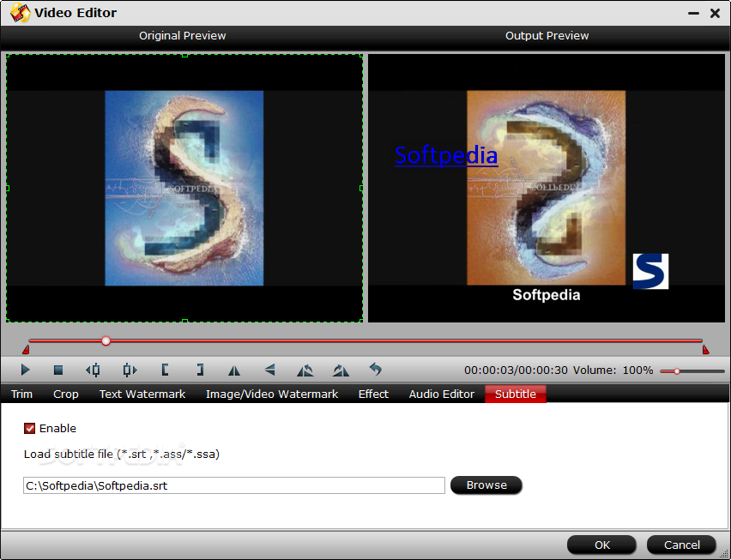Minimize the Video Editor window

693,13
